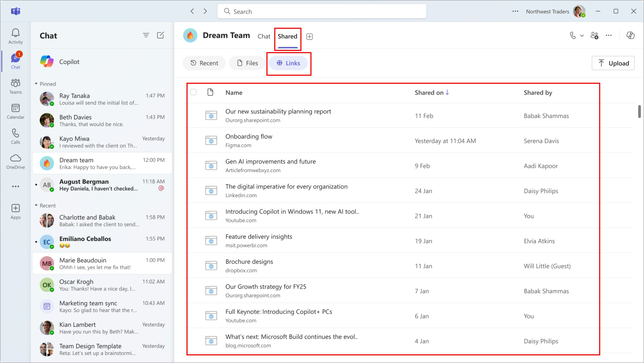Collapse the Recent chats section
The height and width of the screenshot is (363, 644).
(36, 205)
